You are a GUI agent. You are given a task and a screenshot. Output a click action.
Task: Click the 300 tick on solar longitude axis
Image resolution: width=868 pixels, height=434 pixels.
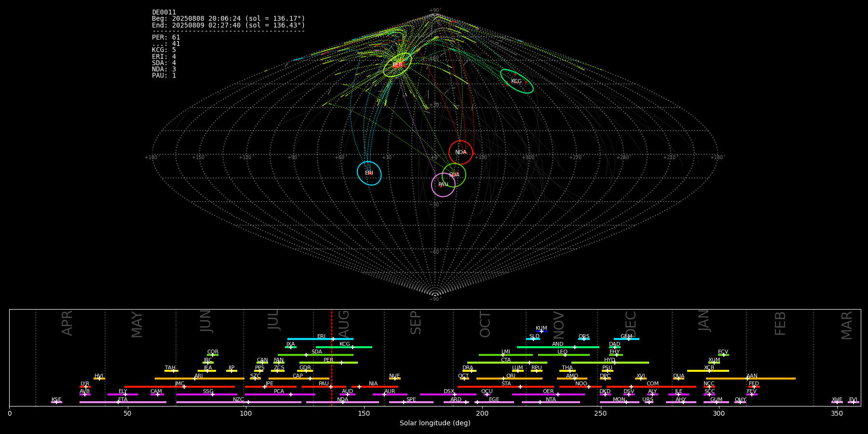tap(719, 413)
